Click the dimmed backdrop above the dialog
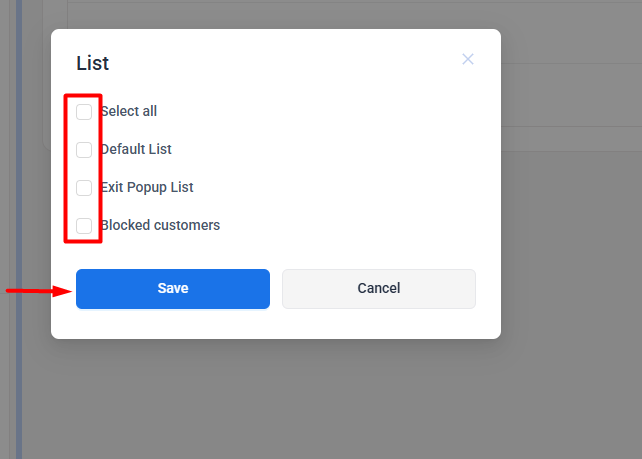The height and width of the screenshot is (459, 642). (x=300, y=14)
